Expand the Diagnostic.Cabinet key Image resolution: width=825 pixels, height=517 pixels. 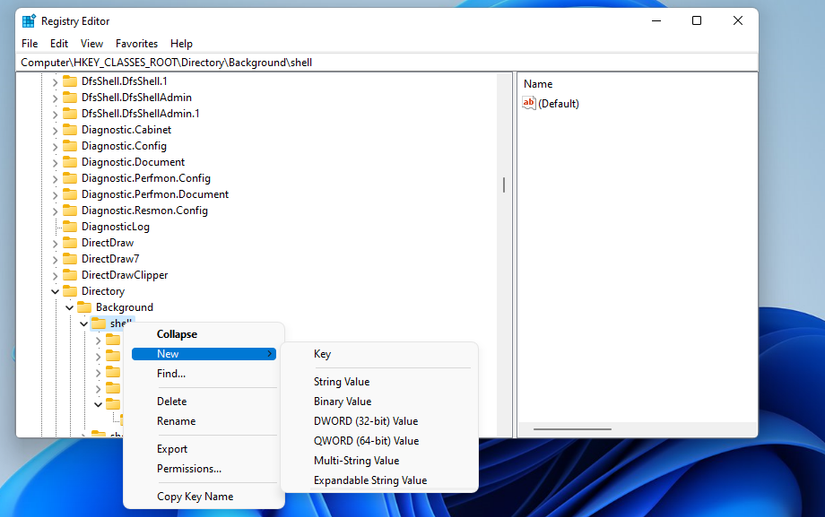[55, 130]
